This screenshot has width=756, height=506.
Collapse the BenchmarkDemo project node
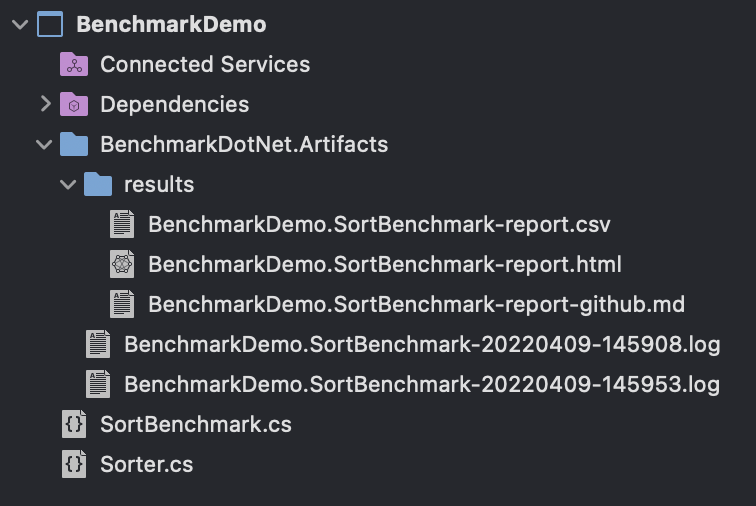20,24
